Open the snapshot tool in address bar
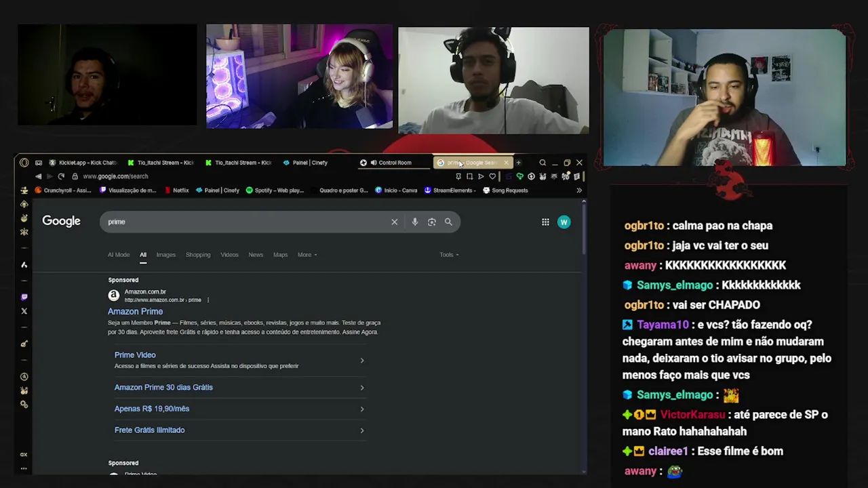Image resolution: width=868 pixels, height=488 pixels. tap(469, 176)
